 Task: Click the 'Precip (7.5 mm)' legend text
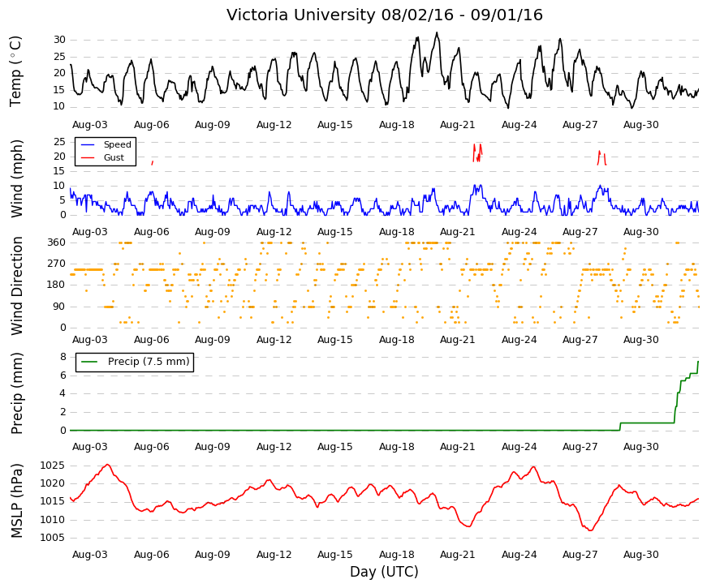pyautogui.click(x=149, y=362)
